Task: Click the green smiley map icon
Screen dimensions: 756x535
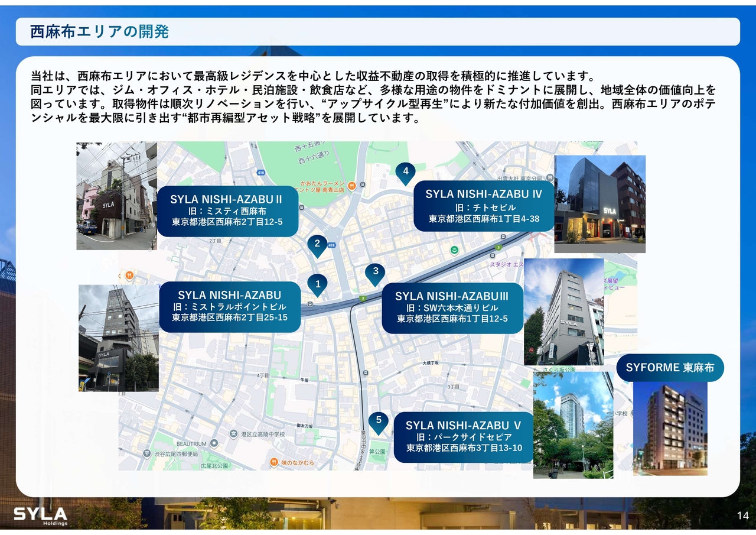Action: tap(454, 250)
